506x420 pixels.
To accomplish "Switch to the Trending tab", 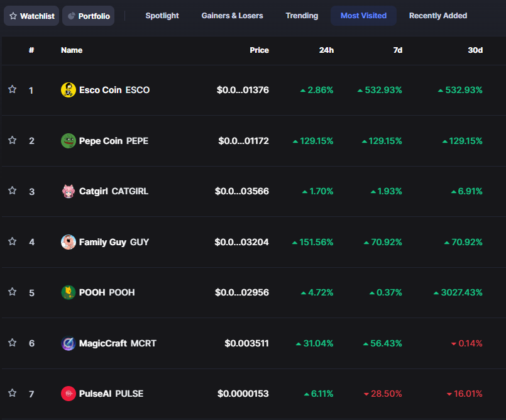I will coord(302,16).
